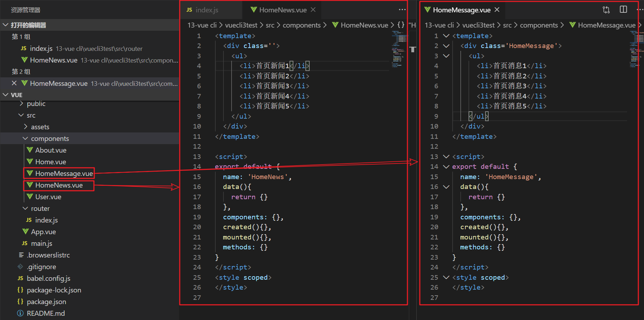Image resolution: width=644 pixels, height=320 pixels.
Task: Fold data() at line 16 in HomeMessage.vue
Action: [x=446, y=186]
